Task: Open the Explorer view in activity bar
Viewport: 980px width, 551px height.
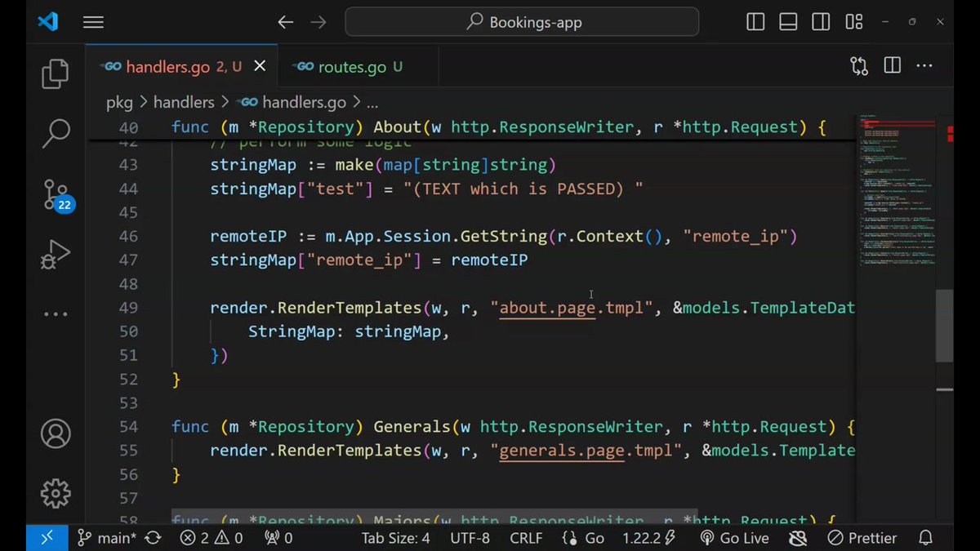Action: tap(55, 74)
